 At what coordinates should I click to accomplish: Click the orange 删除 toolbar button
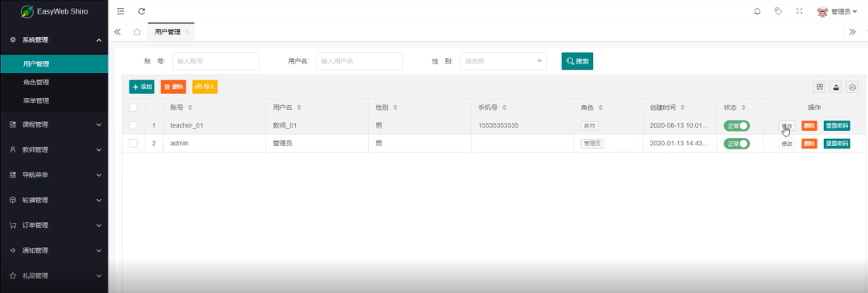(x=174, y=87)
